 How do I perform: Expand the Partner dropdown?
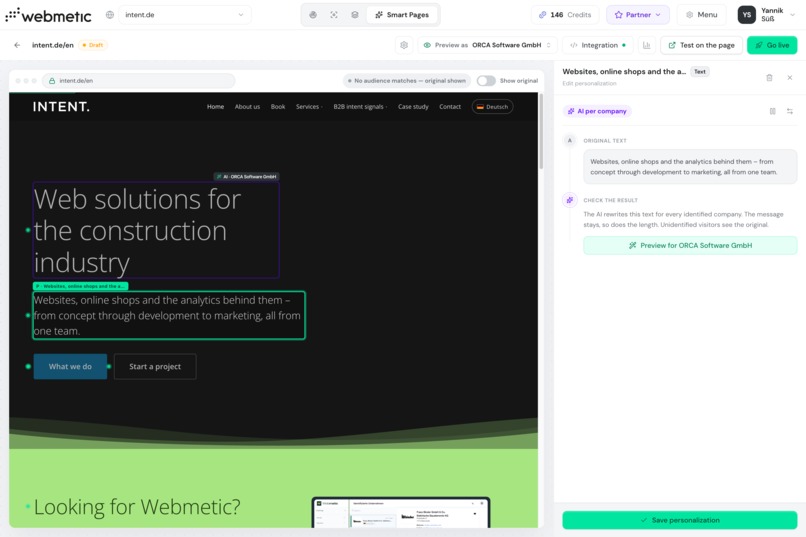click(637, 15)
